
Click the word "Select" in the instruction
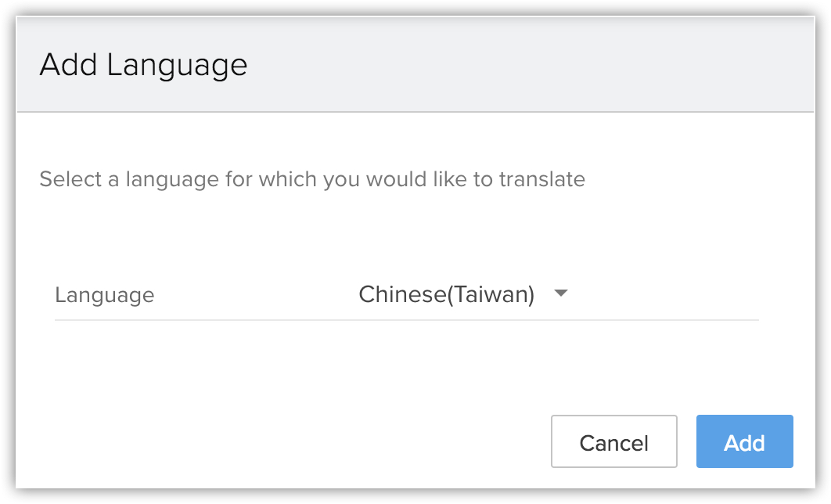click(x=70, y=179)
